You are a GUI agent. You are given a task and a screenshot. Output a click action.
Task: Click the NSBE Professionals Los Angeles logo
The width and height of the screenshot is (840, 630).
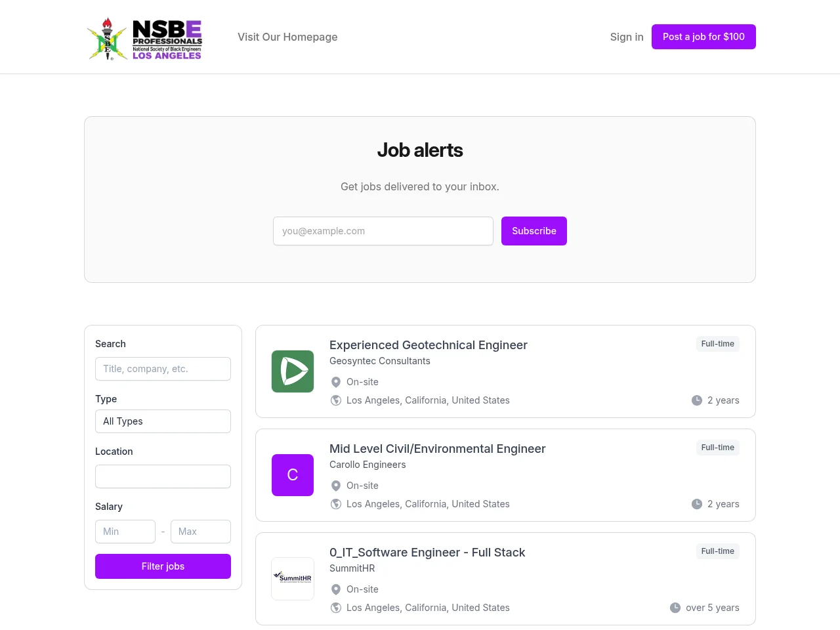pos(144,39)
